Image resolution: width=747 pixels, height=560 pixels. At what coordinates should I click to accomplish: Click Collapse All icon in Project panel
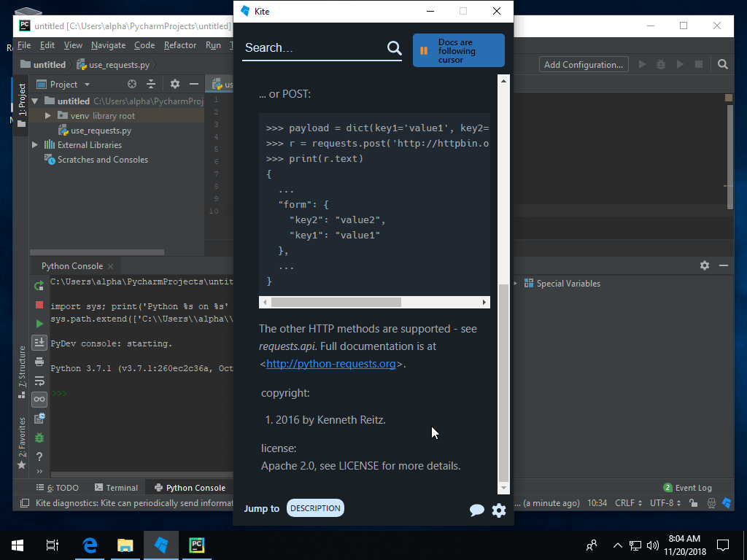pos(151,85)
